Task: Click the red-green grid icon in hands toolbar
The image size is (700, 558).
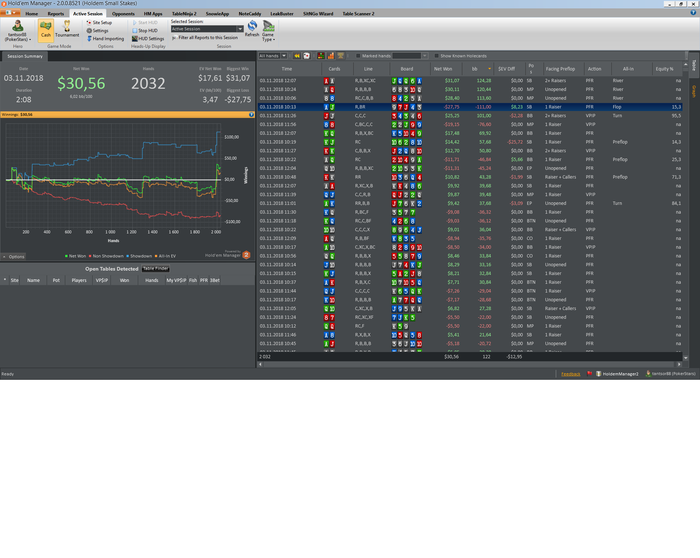Action: pyautogui.click(x=321, y=56)
